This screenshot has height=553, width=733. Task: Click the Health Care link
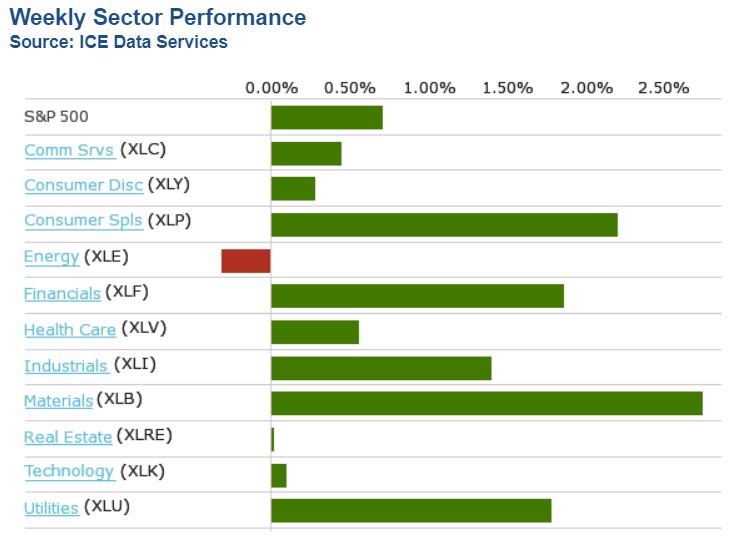click(x=69, y=329)
